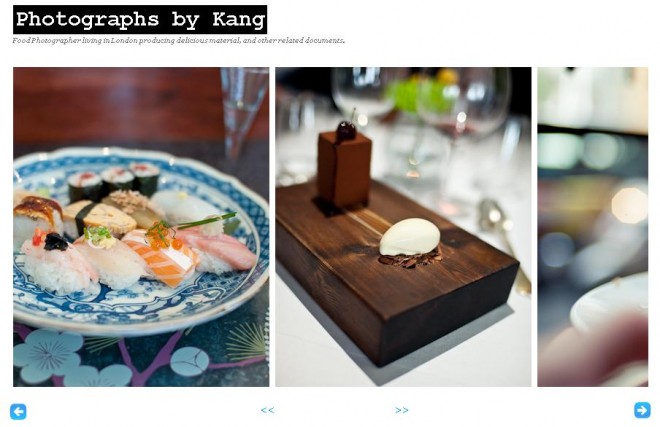Viewport: 660px width, 427px height.
Task: Click the water glass above sushi plate
Action: point(244,112)
